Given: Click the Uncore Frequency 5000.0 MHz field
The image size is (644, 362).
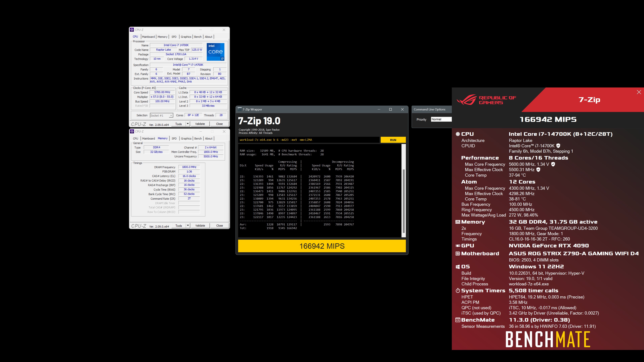Looking at the screenshot, I should tap(211, 156).
